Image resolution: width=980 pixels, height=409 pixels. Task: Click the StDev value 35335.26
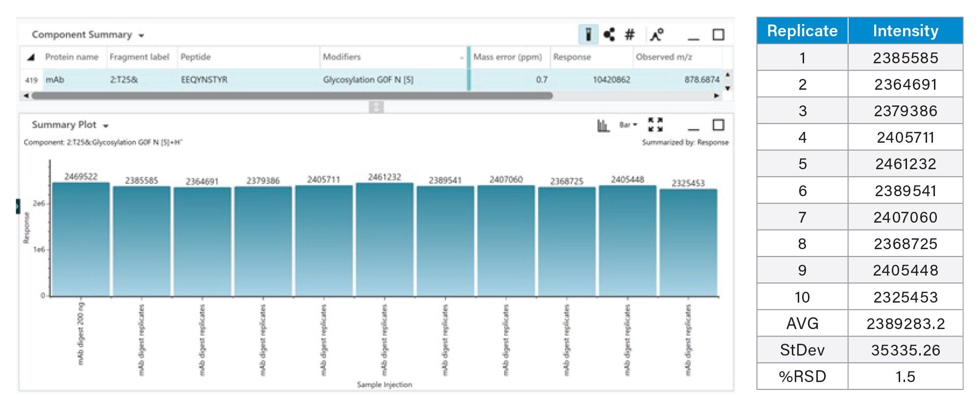[906, 350]
